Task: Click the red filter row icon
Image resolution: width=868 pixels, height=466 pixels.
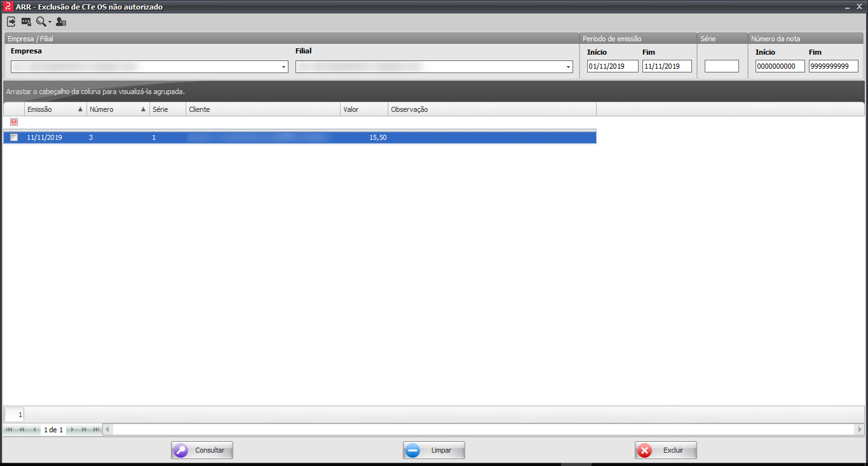Action: click(x=14, y=122)
